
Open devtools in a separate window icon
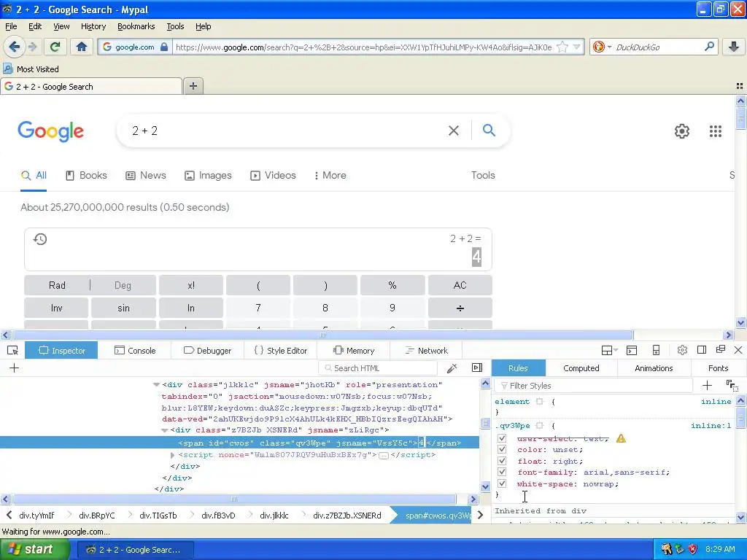[x=720, y=350]
